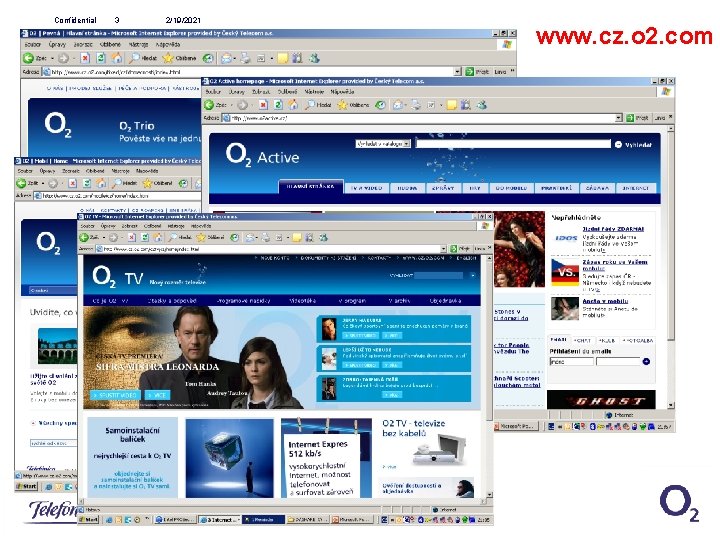Open Internet Expres 512 kb/s tile
This screenshot has height=540, width=720.
click(326, 457)
